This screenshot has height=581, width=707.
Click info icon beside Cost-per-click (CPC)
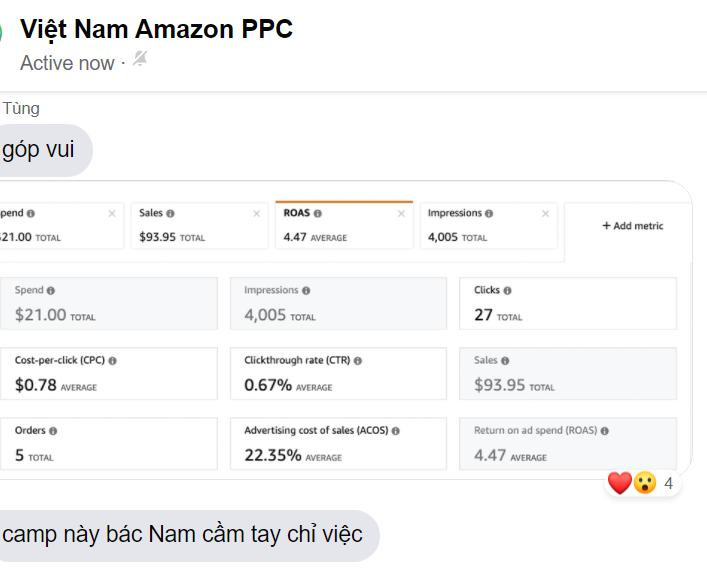point(112,361)
